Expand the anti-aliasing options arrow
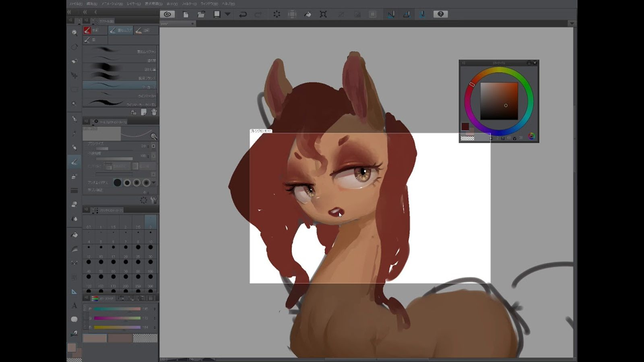 click(153, 183)
